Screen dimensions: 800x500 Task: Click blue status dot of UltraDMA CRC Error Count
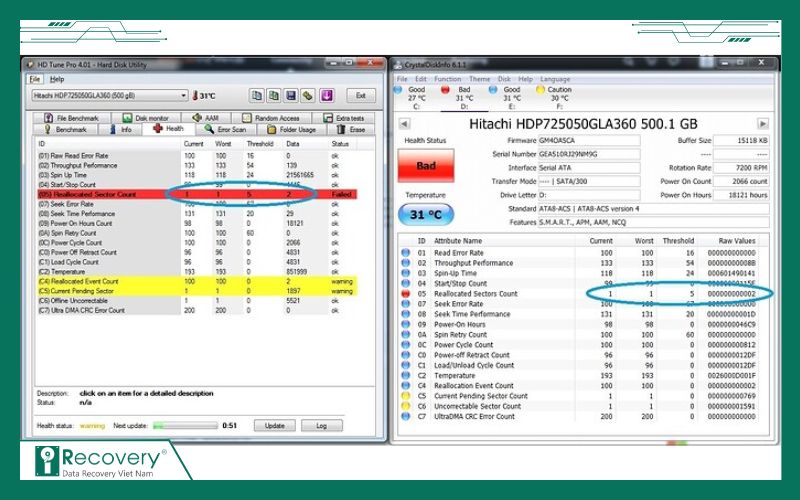pos(406,416)
